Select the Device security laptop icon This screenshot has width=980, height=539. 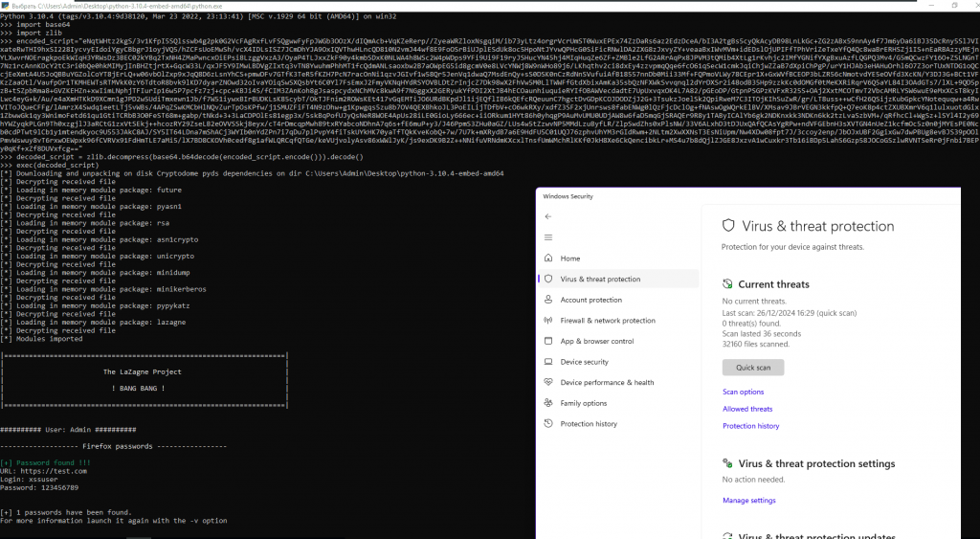point(548,362)
